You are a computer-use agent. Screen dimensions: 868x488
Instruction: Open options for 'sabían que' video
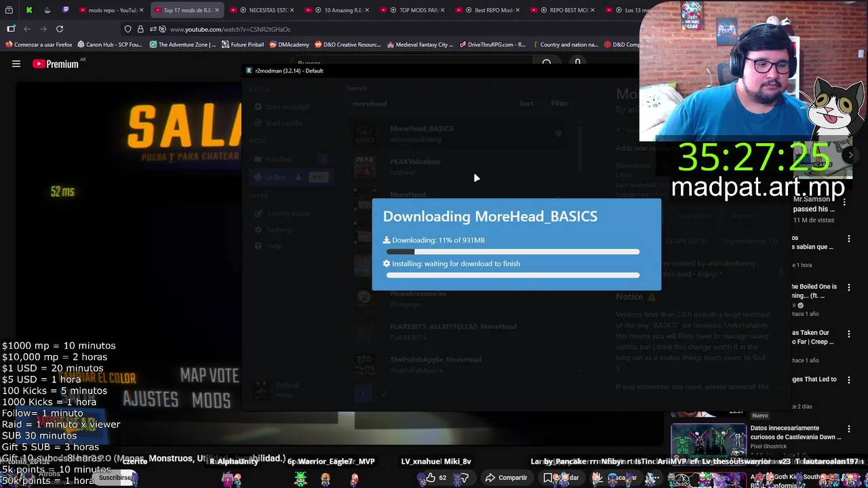848,239
